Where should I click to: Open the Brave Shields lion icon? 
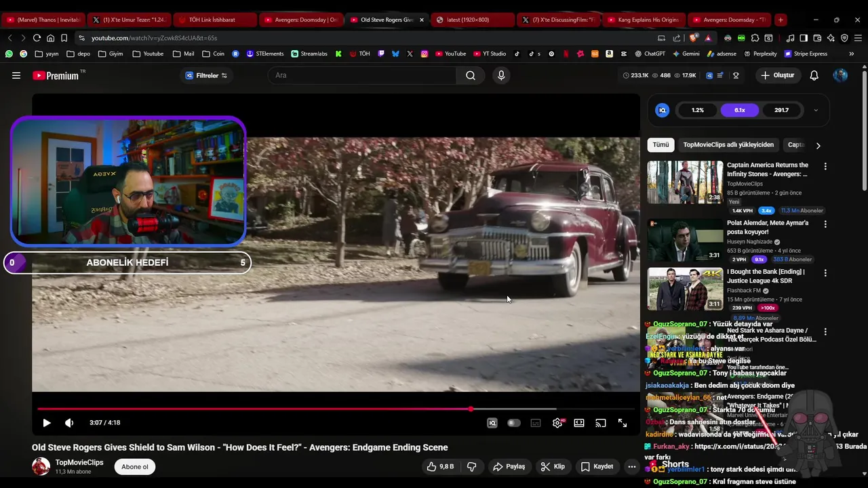[x=693, y=38]
